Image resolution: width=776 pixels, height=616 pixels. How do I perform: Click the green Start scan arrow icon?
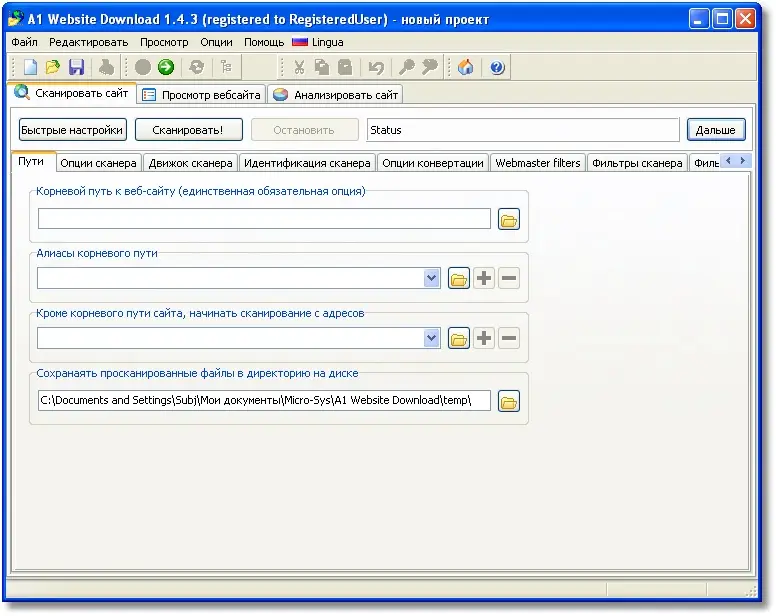coord(166,67)
